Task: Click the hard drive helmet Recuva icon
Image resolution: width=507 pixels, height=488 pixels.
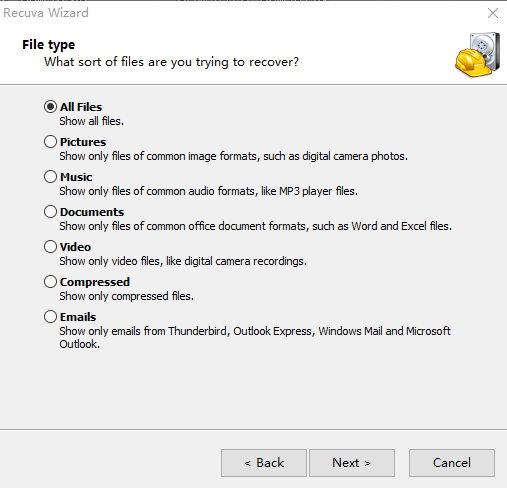Action: pos(478,55)
